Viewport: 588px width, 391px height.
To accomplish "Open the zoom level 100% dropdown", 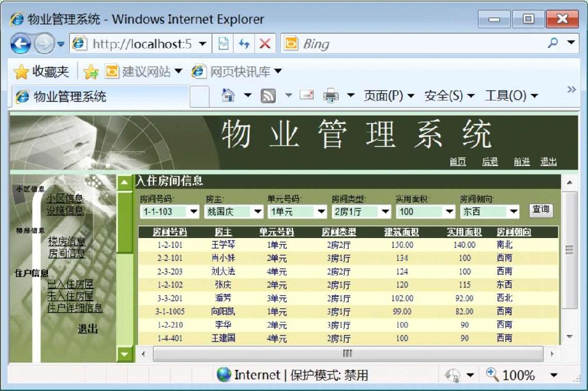I will click(x=554, y=375).
